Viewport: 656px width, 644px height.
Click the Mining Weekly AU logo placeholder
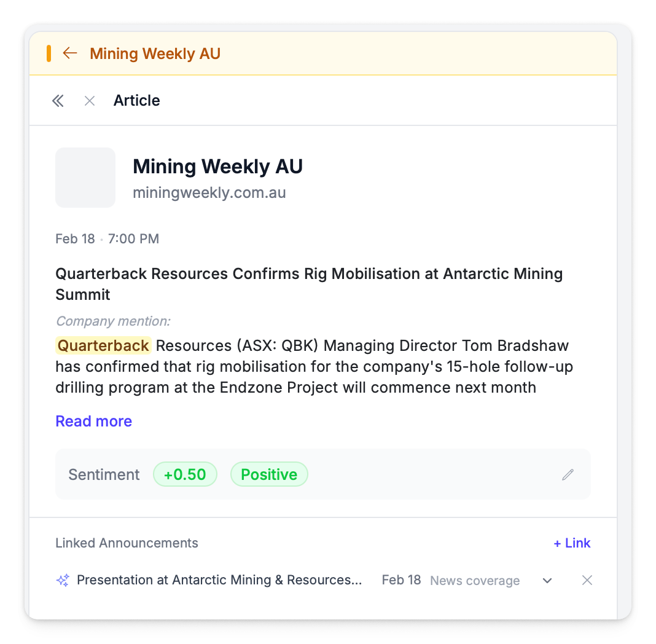pyautogui.click(x=85, y=178)
